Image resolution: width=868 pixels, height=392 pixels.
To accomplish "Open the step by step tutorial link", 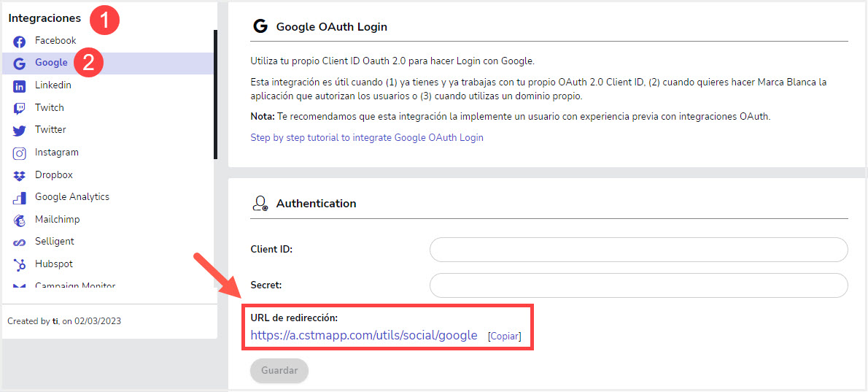I will 367,137.
